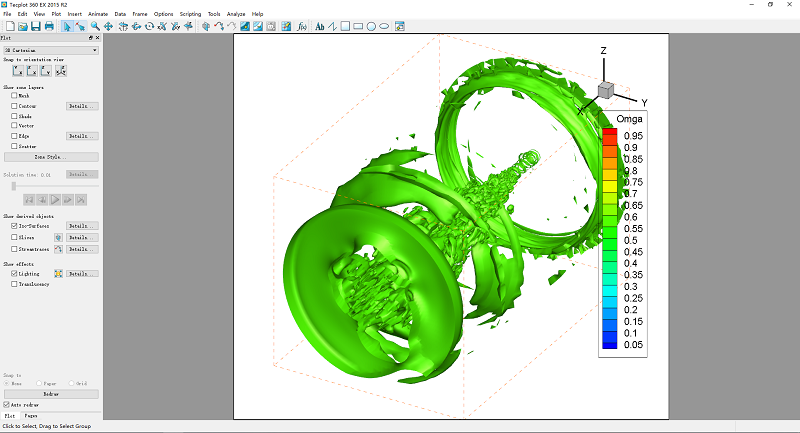This screenshot has width=800, height=433.
Task: Turn on the Contour layer checkbox
Action: coord(14,106)
